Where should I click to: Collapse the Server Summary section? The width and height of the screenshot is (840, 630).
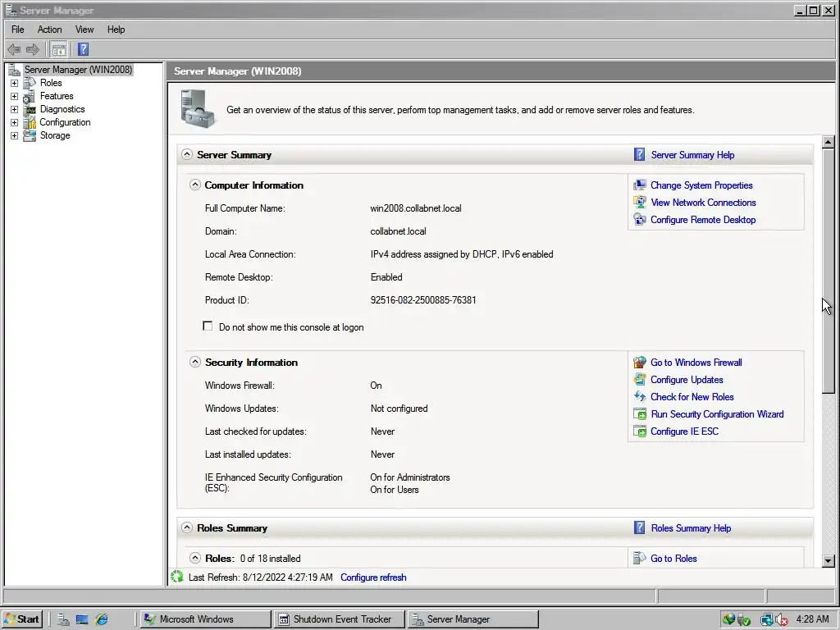[x=186, y=154]
